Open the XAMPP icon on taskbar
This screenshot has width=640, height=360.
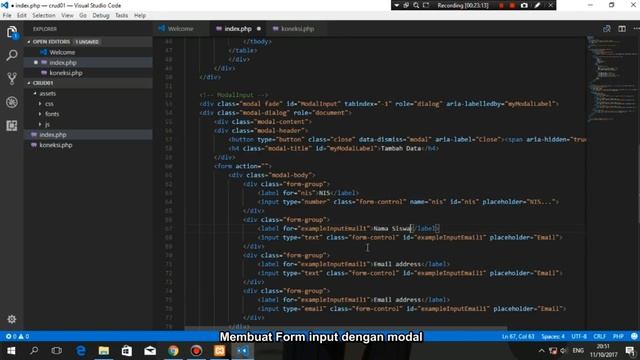click(x=220, y=351)
